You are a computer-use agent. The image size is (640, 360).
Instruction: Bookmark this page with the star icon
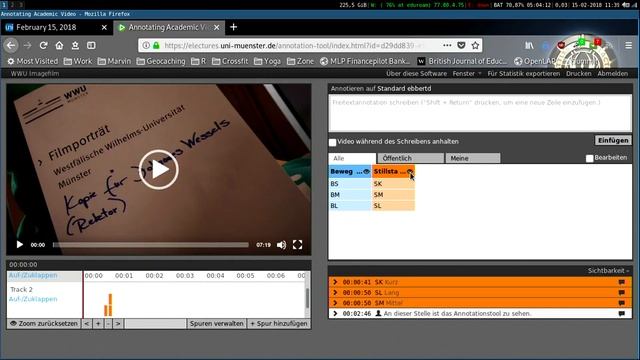(475, 45)
